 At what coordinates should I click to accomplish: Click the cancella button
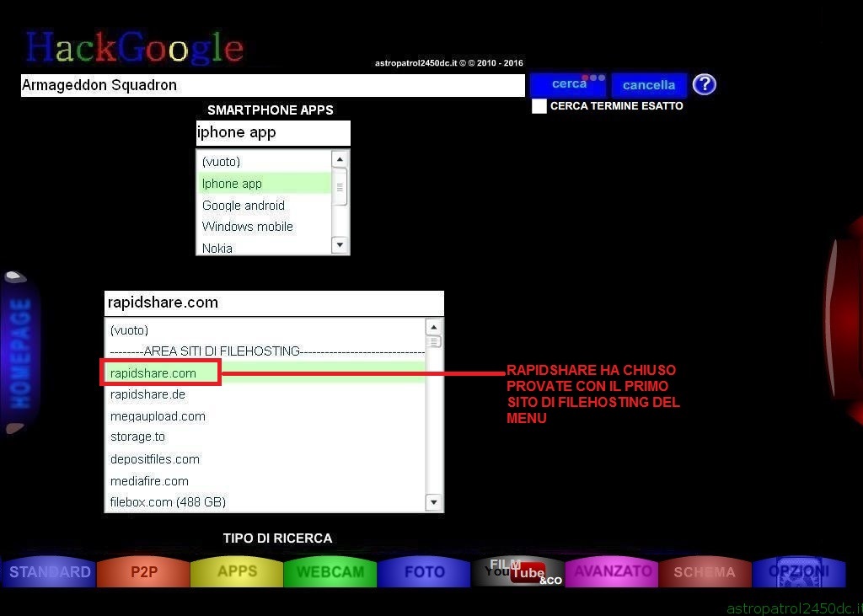649,85
